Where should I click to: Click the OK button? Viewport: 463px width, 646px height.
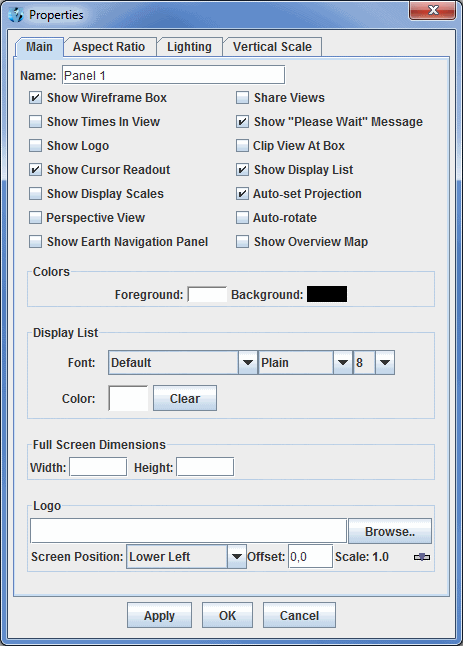227,616
